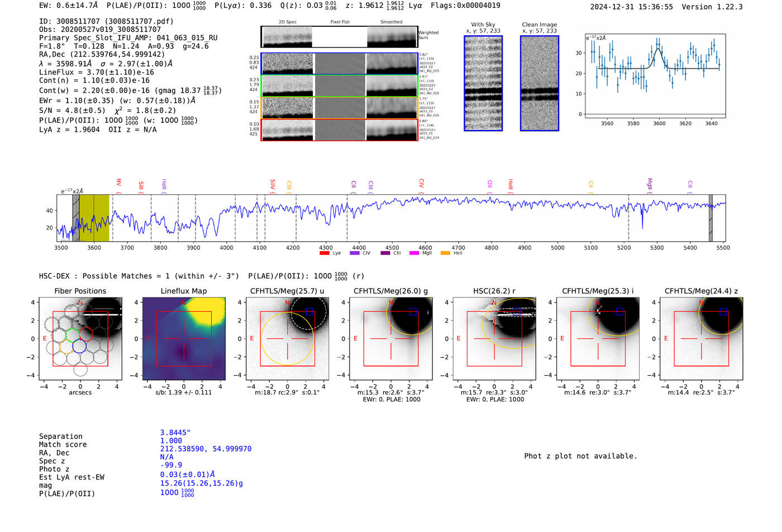
Task: Click the Q(z): 0.03 header value
Action: pyautogui.click(x=308, y=6)
